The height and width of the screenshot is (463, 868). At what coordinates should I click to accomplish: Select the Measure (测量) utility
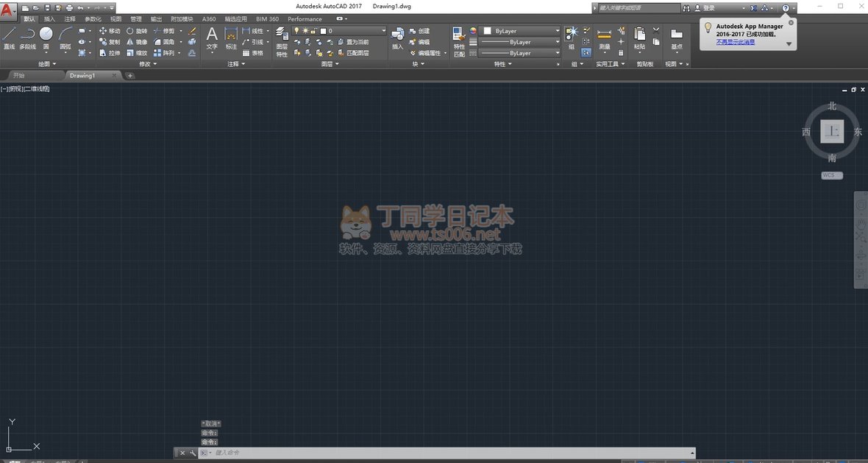[x=604, y=37]
